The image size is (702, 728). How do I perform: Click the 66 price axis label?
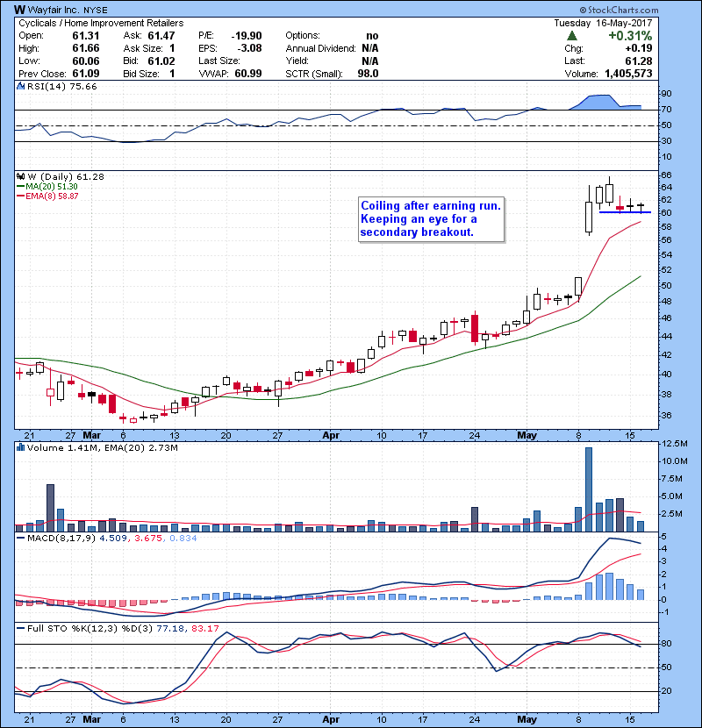666,175
